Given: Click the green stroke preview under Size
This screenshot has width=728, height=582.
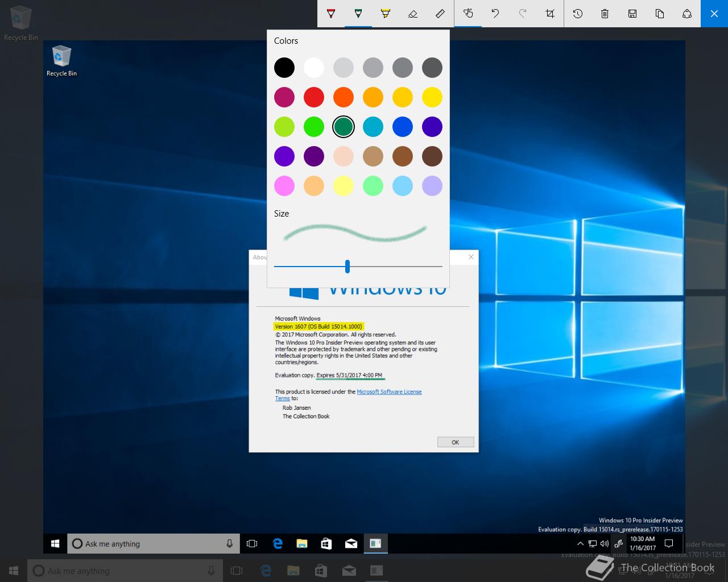Looking at the screenshot, I should pyautogui.click(x=355, y=233).
